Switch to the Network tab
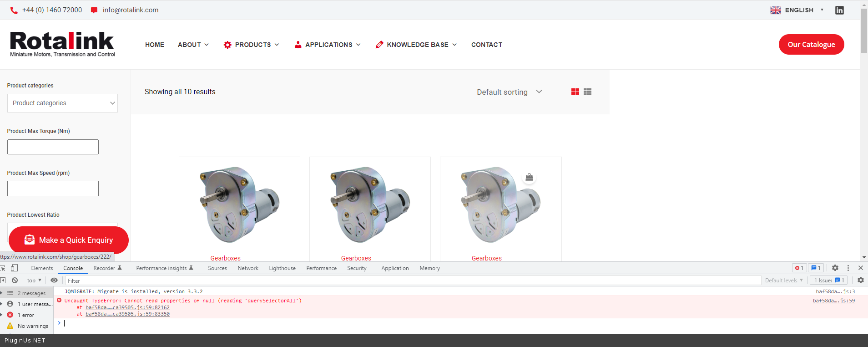Screen dimensions: 868x347 (x=247, y=268)
